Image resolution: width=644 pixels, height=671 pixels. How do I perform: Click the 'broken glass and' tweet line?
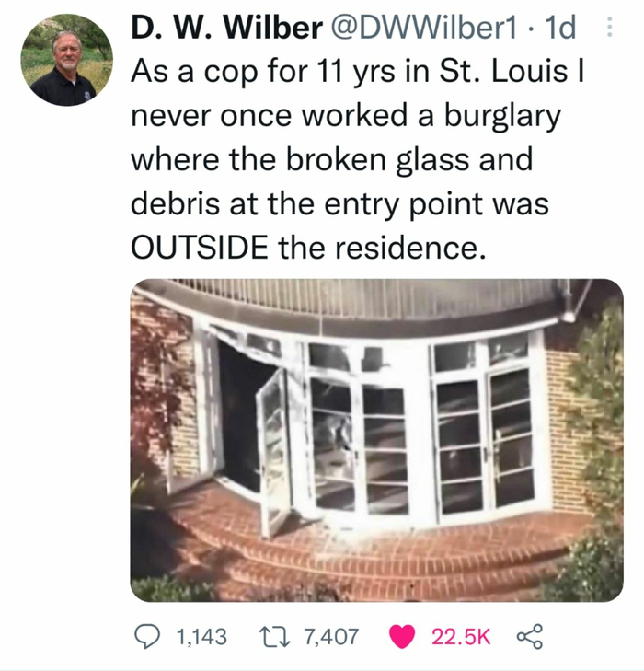click(409, 159)
